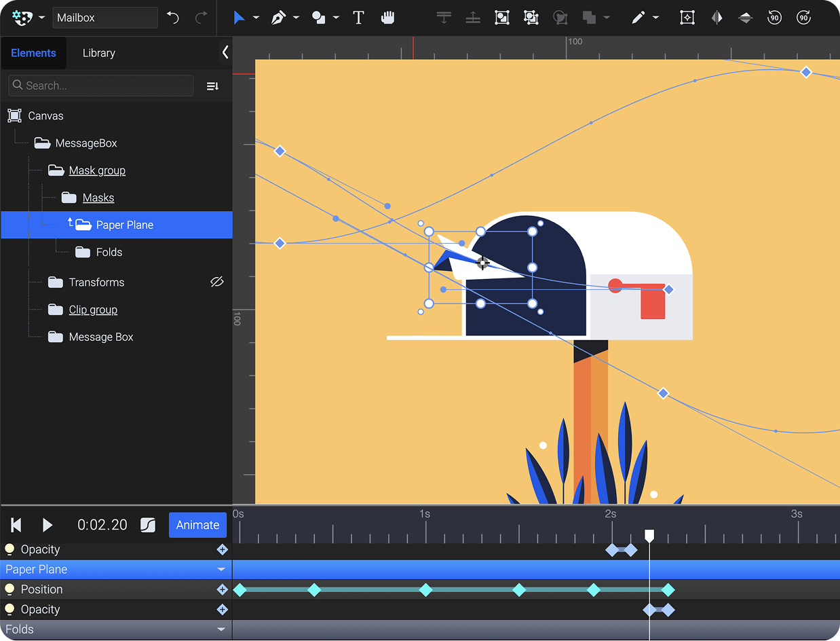The width and height of the screenshot is (840, 641).
Task: Click inside the Search field
Action: (100, 86)
